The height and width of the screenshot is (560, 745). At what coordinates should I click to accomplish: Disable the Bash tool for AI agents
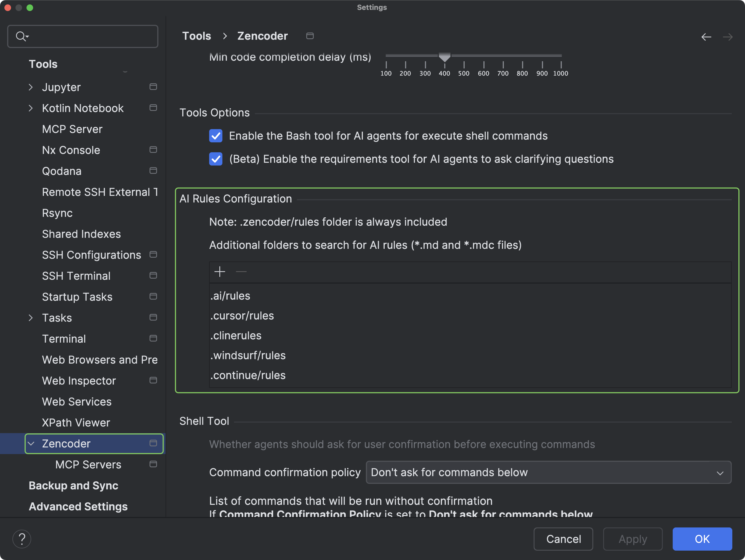coord(216,136)
